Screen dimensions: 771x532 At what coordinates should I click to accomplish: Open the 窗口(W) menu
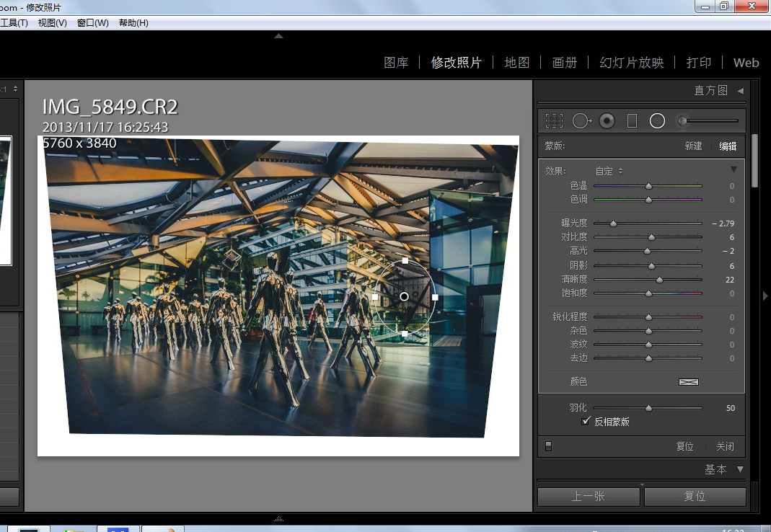pyautogui.click(x=93, y=22)
